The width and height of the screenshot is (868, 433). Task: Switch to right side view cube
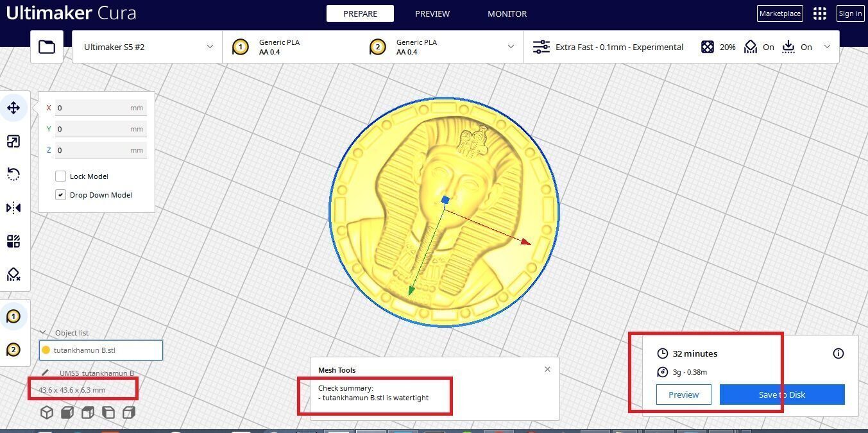pos(129,412)
